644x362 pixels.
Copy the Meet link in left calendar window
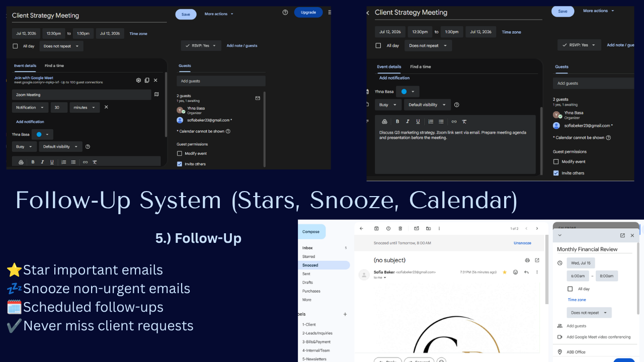point(147,80)
